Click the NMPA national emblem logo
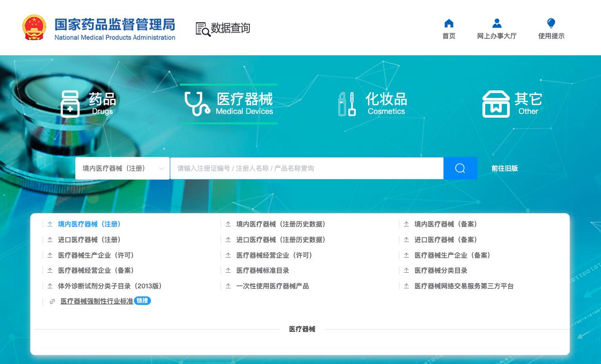Screen dimensions: 601x364 pos(35,27)
